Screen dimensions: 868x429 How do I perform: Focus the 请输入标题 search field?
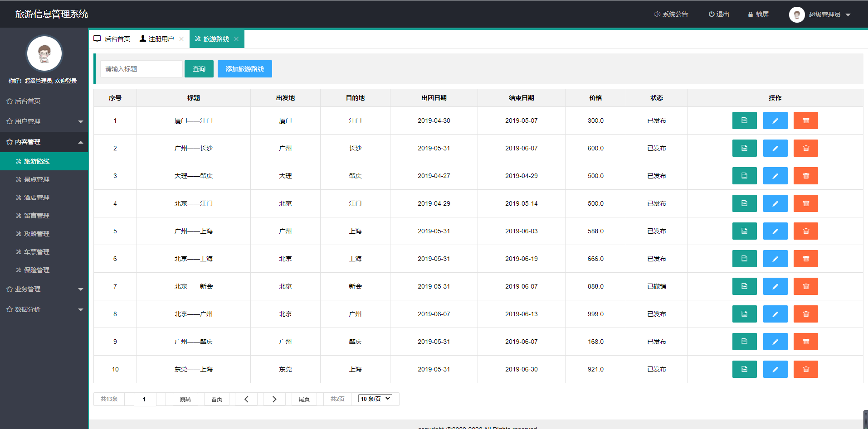click(141, 69)
